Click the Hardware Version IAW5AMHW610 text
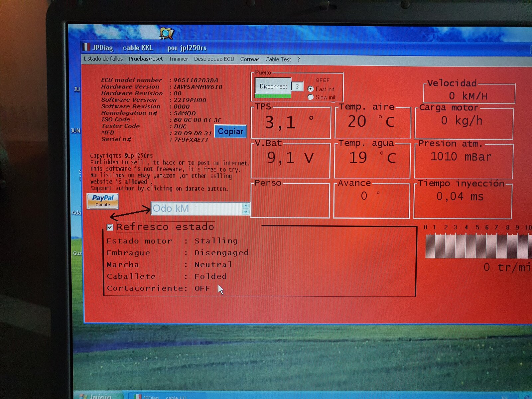 198,87
